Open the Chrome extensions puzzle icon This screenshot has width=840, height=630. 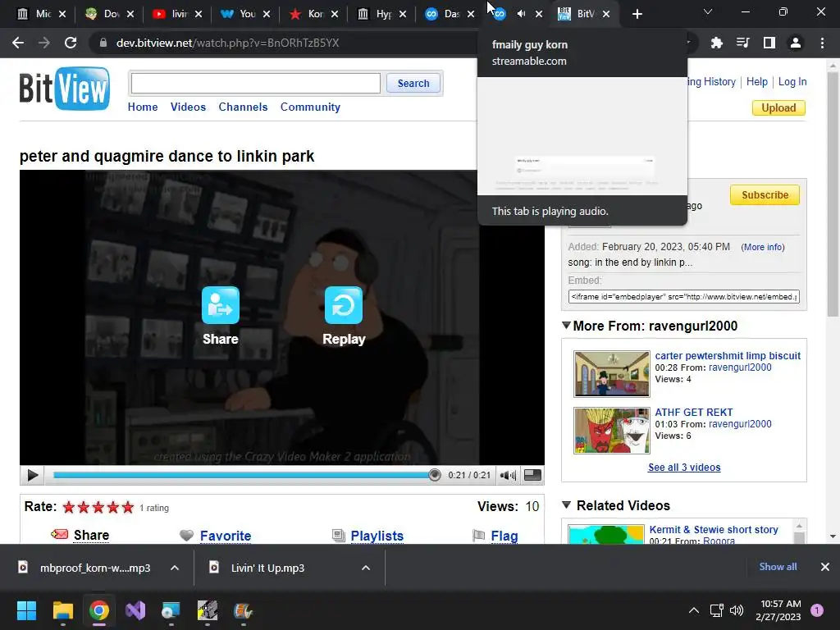[x=716, y=43]
